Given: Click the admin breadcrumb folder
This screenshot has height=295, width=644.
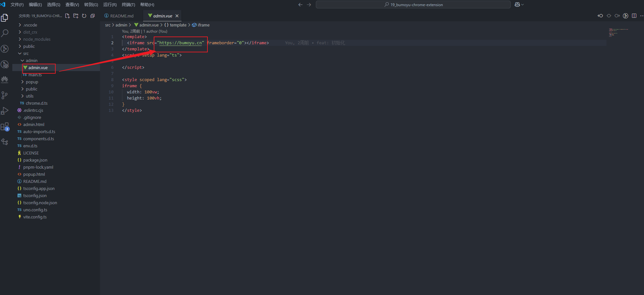Looking at the screenshot, I should click(121, 25).
